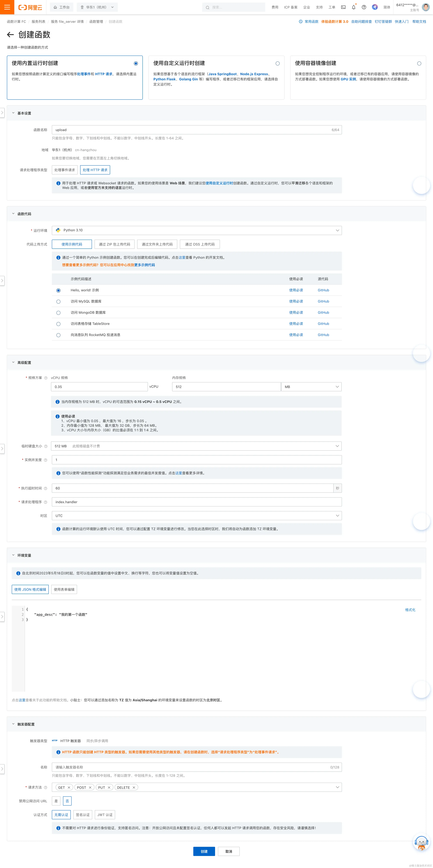
Task: Open the orange hamburger navigation menu
Action: tap(7, 7)
